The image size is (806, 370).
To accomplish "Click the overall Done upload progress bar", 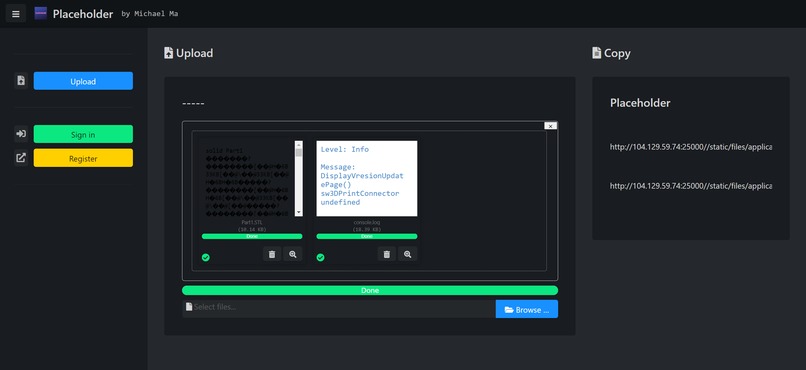I will (x=370, y=290).
